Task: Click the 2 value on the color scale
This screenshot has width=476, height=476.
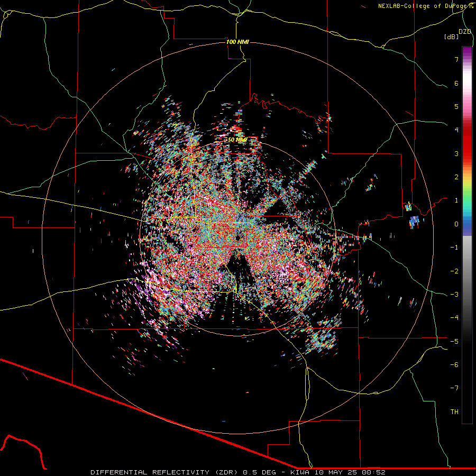Action: (x=456, y=177)
